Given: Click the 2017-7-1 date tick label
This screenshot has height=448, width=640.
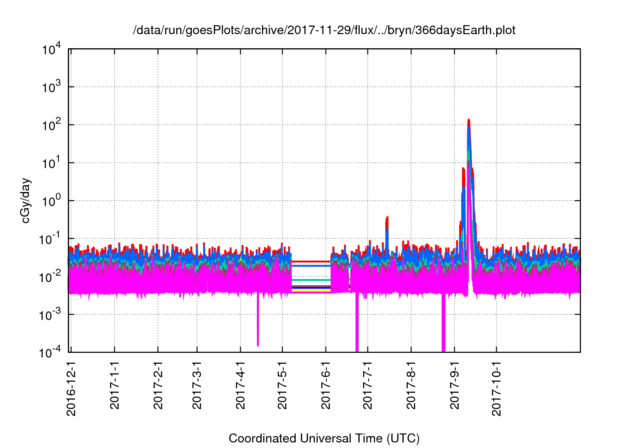Looking at the screenshot, I should click(x=368, y=384).
